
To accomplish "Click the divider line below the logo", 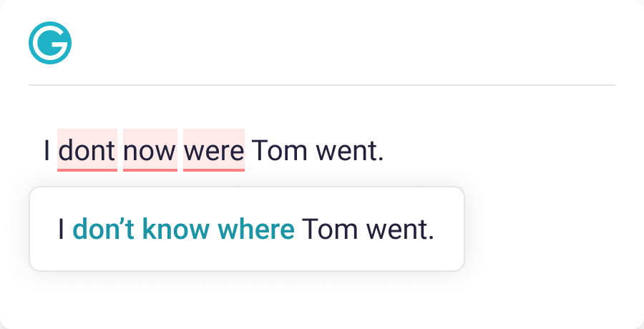I will point(322,85).
